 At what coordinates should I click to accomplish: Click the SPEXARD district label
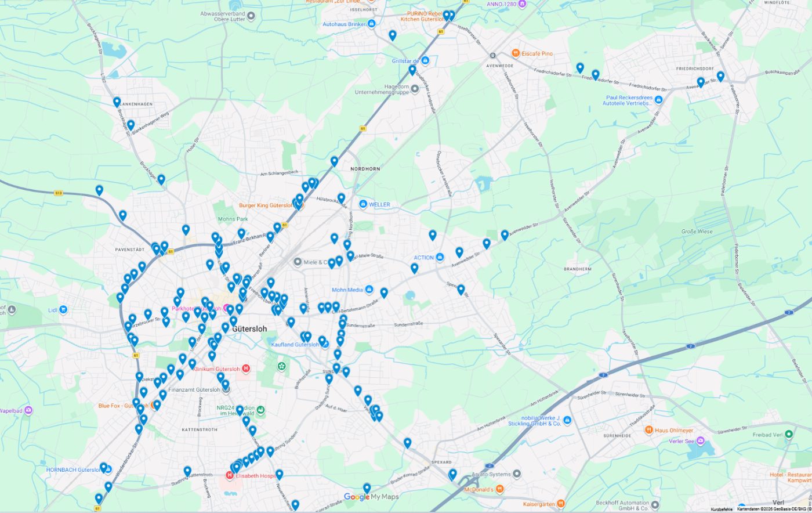point(441,463)
